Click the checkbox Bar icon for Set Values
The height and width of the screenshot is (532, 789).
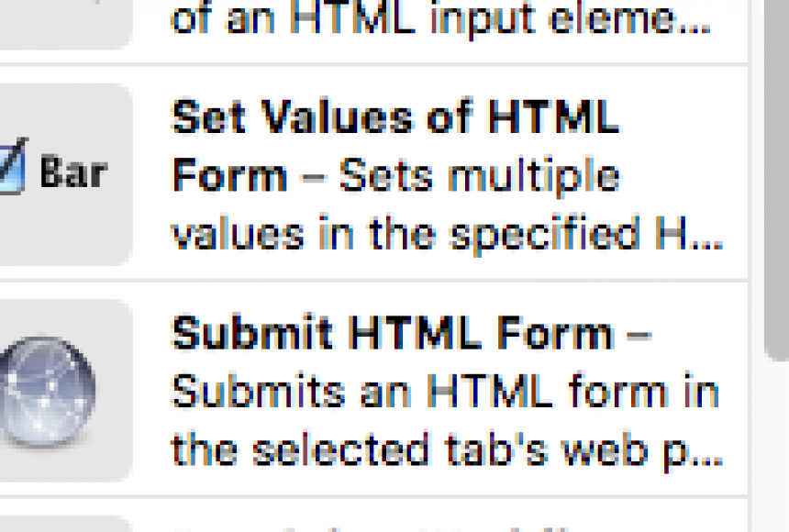(53, 167)
